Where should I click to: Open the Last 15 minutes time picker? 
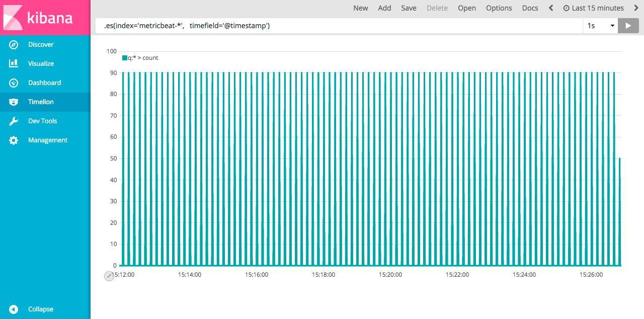[x=593, y=8]
